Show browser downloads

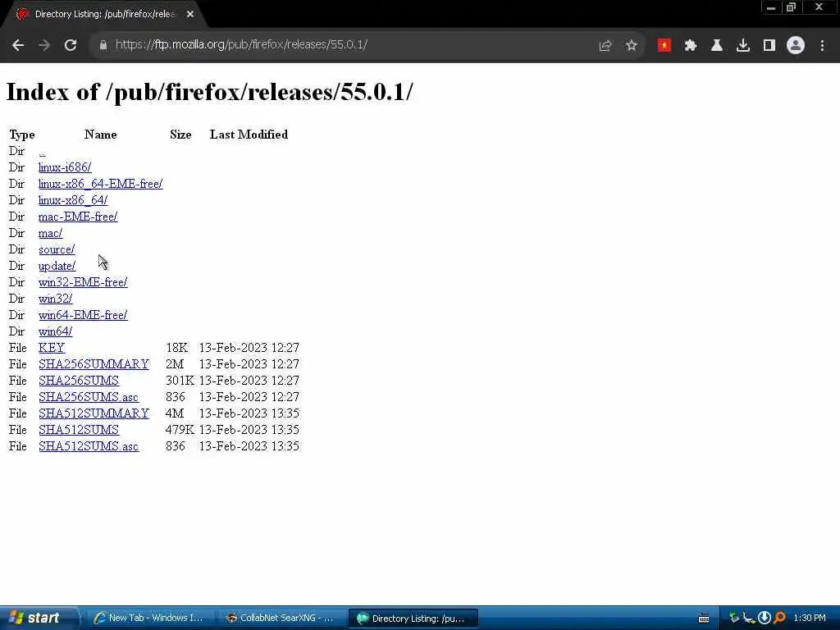[x=743, y=46]
